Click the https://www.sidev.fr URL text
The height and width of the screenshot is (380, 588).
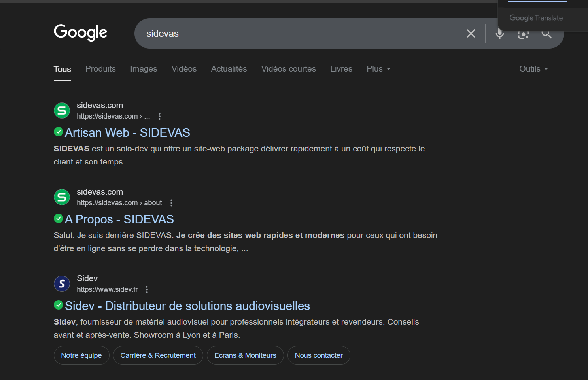pyautogui.click(x=107, y=289)
